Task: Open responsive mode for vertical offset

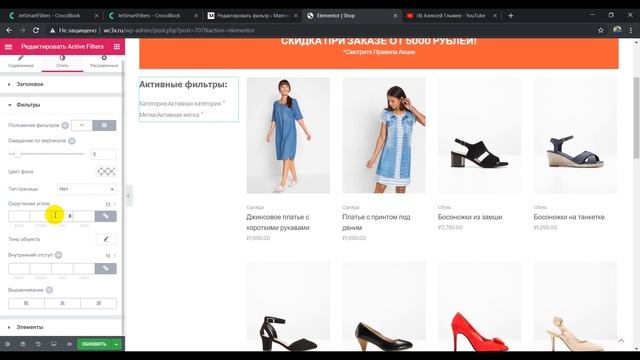Action: [x=72, y=141]
